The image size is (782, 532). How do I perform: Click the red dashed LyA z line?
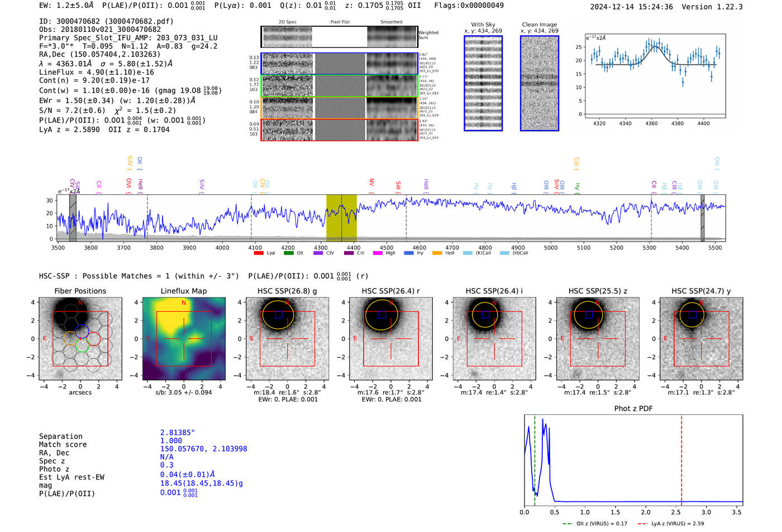[681, 460]
